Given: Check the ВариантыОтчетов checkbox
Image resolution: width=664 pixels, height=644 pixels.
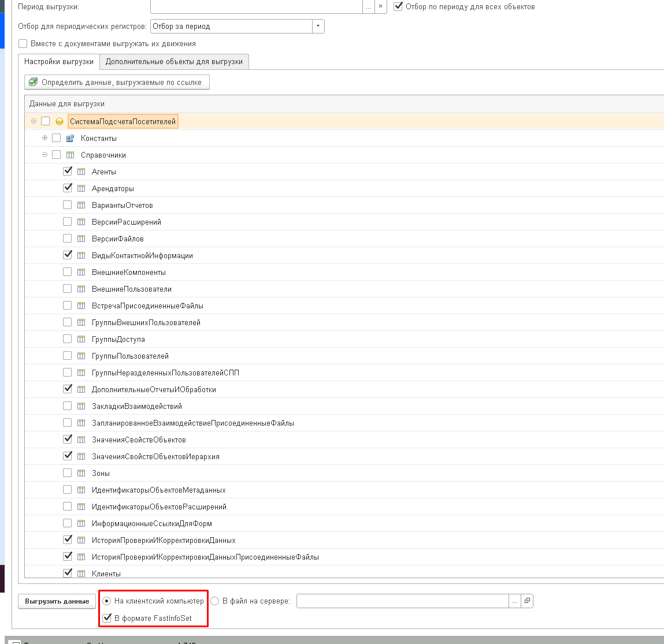Looking at the screenshot, I should [68, 205].
